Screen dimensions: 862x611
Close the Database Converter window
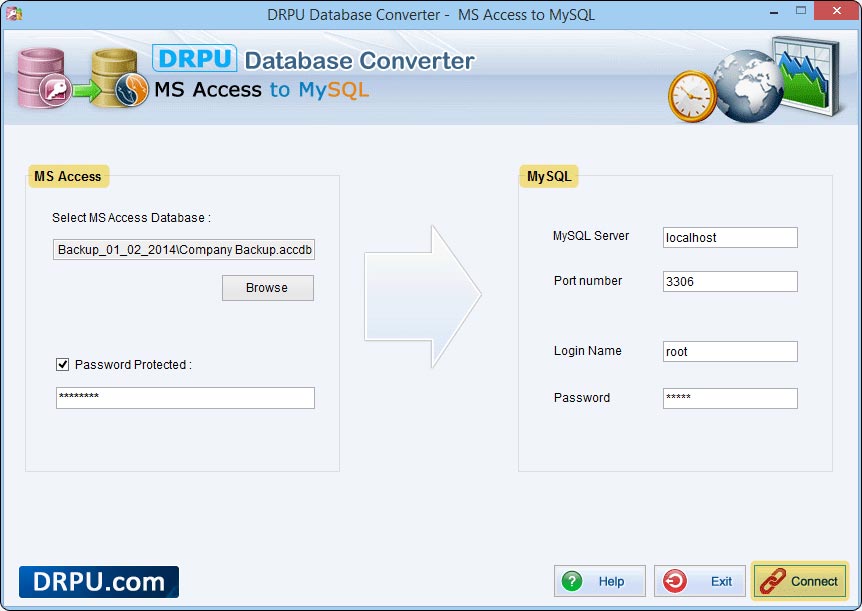[x=837, y=10]
